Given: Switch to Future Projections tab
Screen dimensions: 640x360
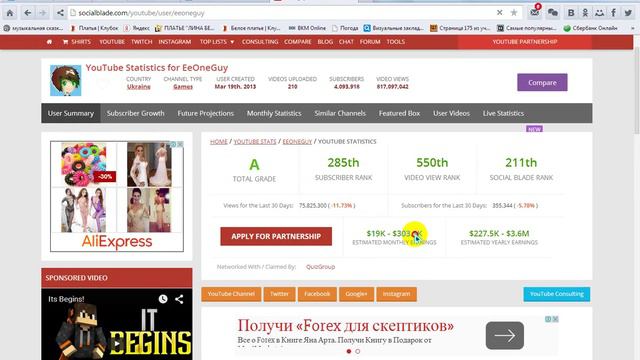Looking at the screenshot, I should coord(205,113).
